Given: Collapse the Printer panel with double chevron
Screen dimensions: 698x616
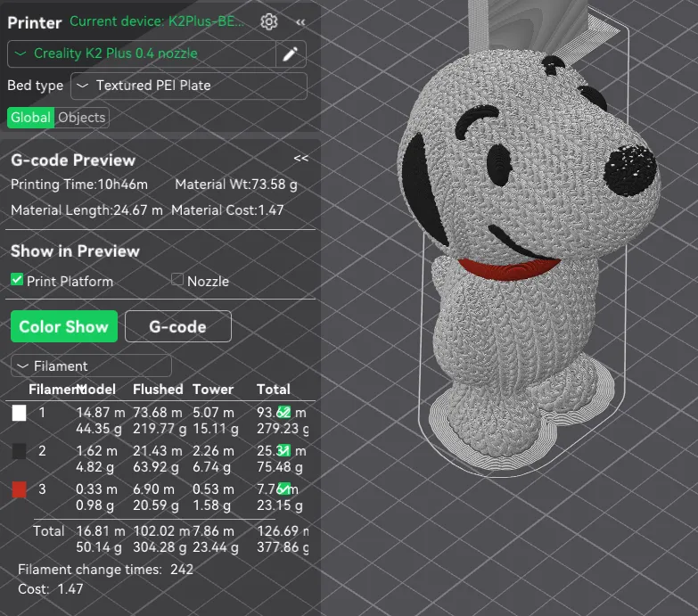Looking at the screenshot, I should tap(300, 21).
